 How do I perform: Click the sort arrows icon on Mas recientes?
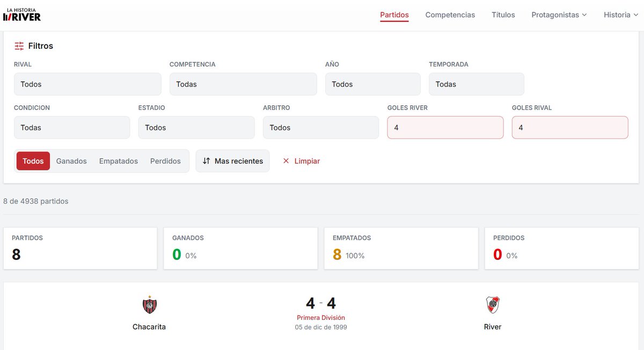pos(206,161)
